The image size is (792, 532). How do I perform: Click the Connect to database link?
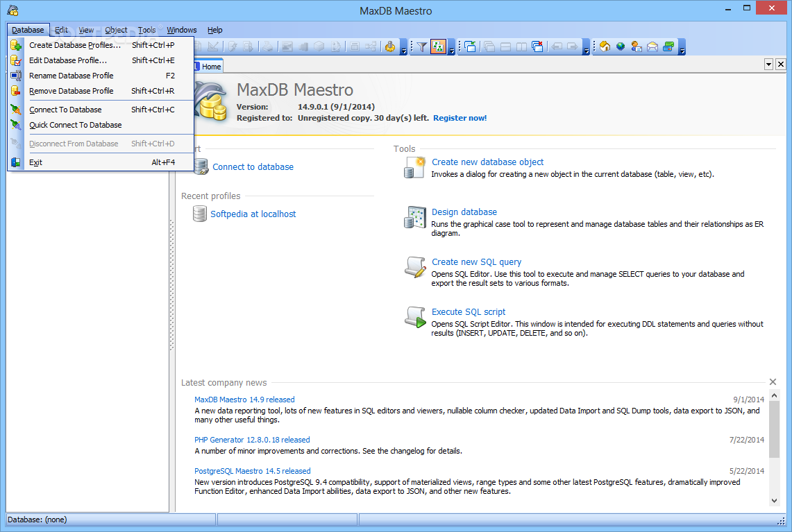click(253, 166)
